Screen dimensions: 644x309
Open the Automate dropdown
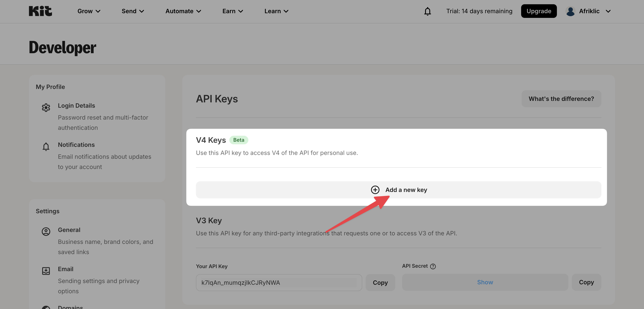pyautogui.click(x=183, y=11)
